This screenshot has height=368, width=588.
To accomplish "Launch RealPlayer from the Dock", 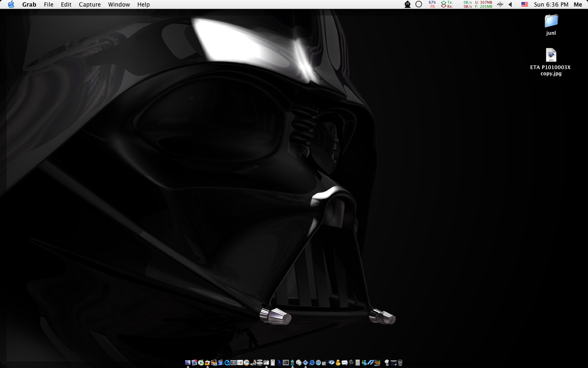I will pyautogui.click(x=332, y=363).
